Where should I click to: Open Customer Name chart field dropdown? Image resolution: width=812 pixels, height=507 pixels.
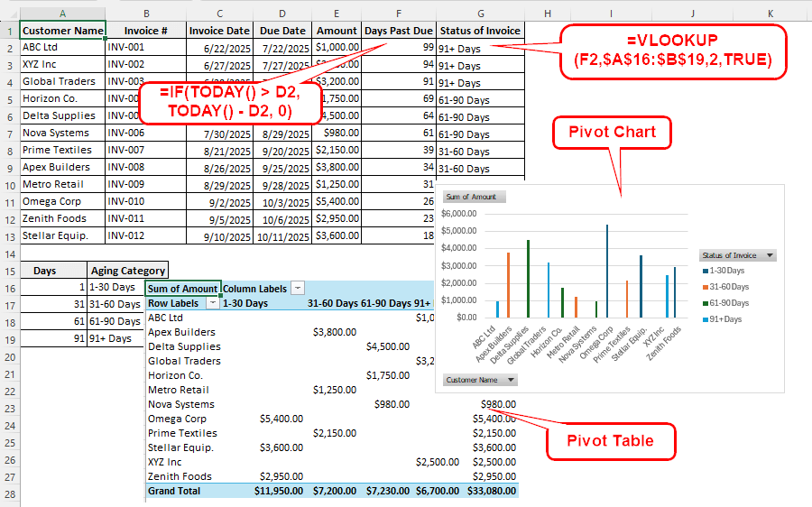(511, 380)
